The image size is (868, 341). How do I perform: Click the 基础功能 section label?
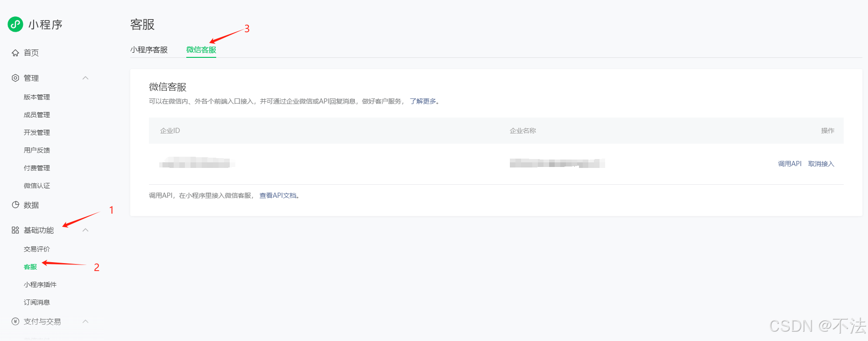click(x=39, y=230)
